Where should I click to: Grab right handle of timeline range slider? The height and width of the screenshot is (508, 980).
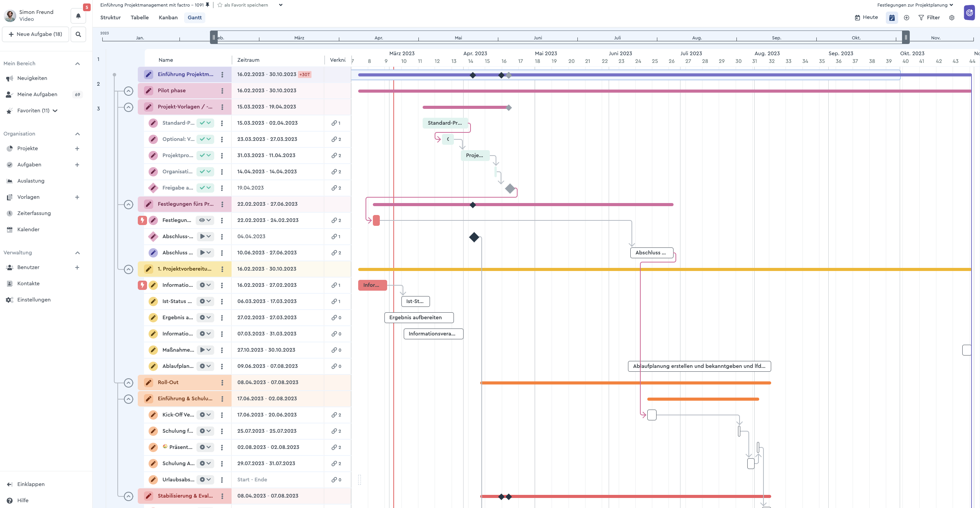click(x=906, y=37)
